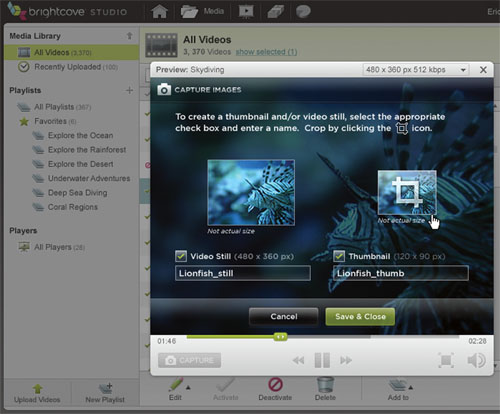Go to the Home icon in top bar
The image size is (500, 414).
(159, 12)
